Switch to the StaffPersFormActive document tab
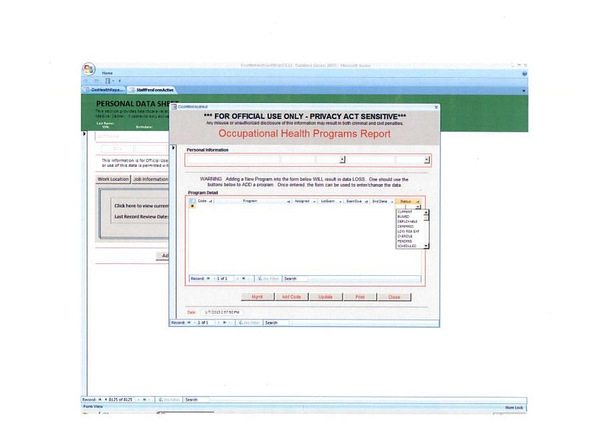This screenshot has height=424, width=615. point(152,90)
